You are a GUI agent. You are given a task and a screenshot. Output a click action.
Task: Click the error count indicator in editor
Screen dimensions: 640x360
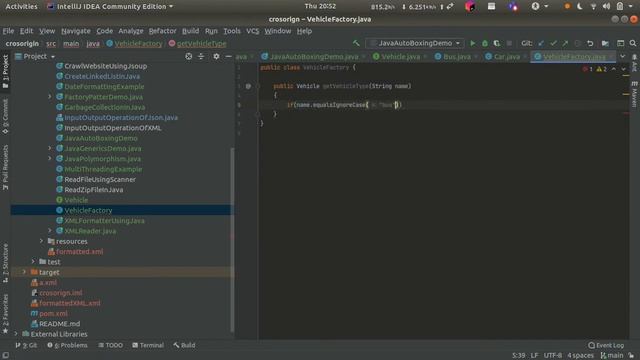pyautogui.click(x=588, y=69)
